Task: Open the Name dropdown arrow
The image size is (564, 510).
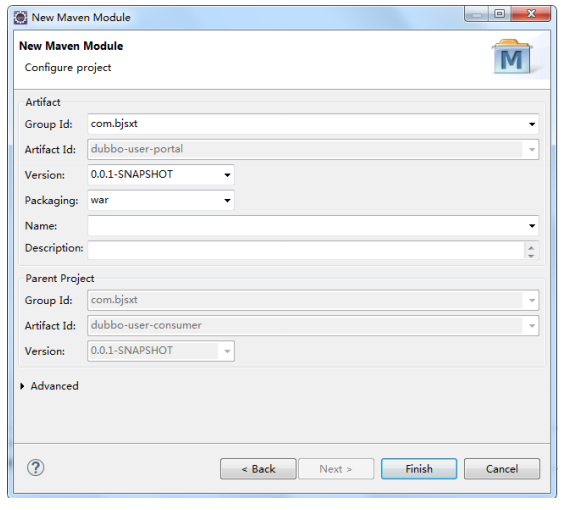Action: point(532,226)
